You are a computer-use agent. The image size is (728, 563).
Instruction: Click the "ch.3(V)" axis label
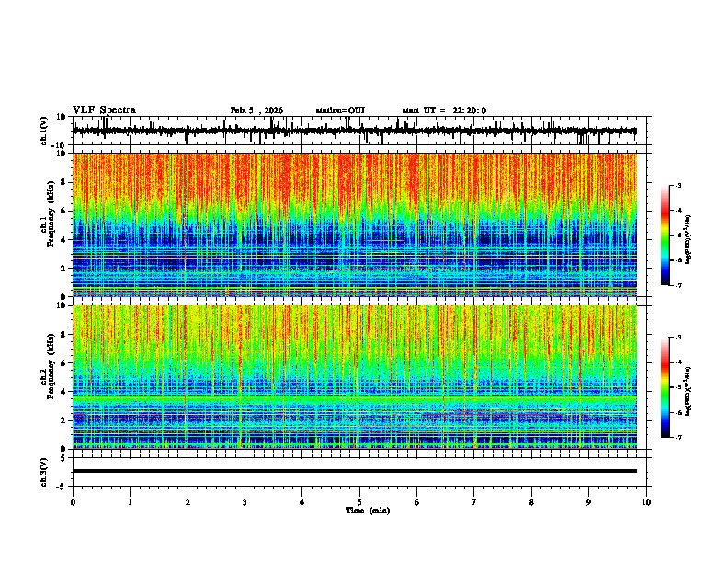coord(44,473)
